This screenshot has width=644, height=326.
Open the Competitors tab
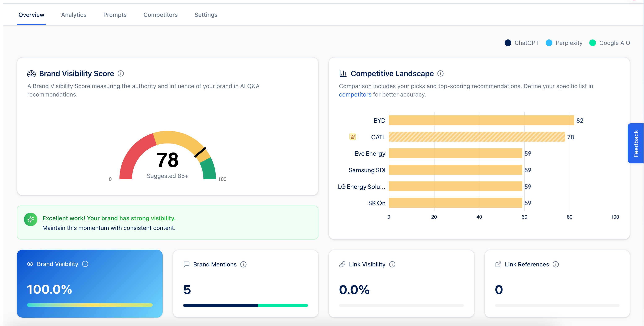point(161,15)
